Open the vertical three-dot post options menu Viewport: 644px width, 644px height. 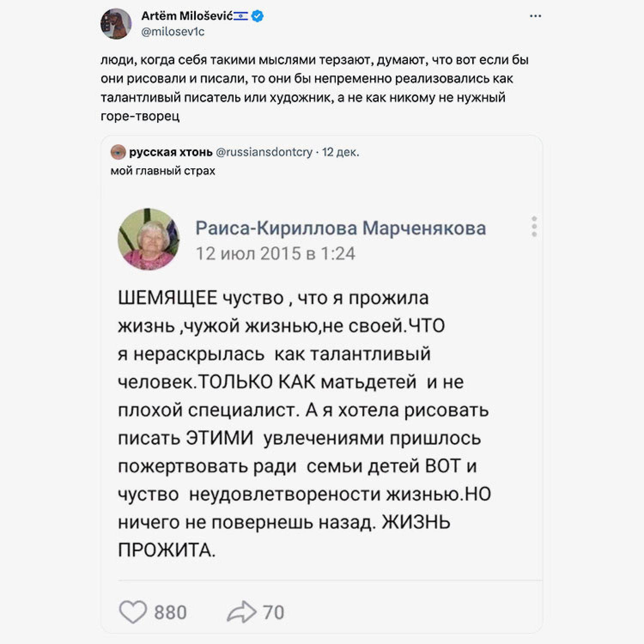[x=534, y=226]
